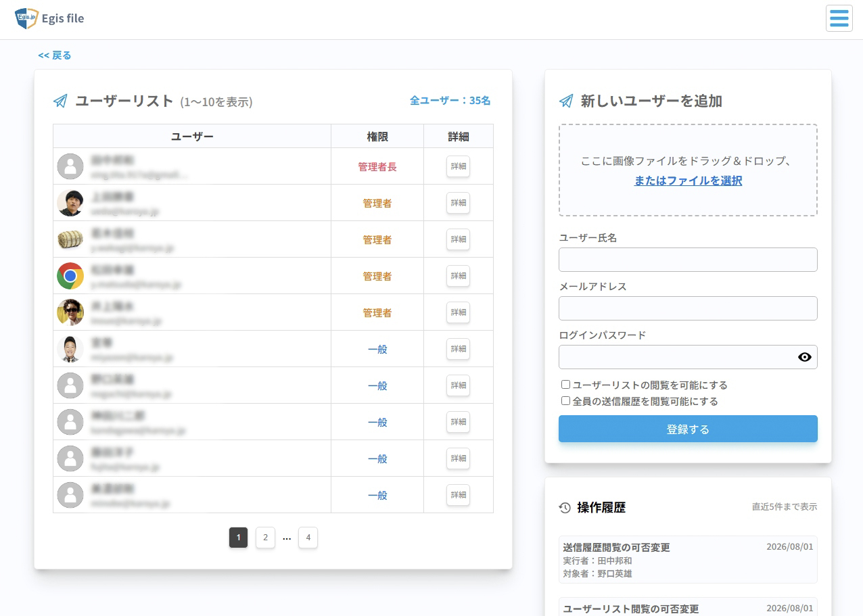Click the Egis file logo

[50, 18]
